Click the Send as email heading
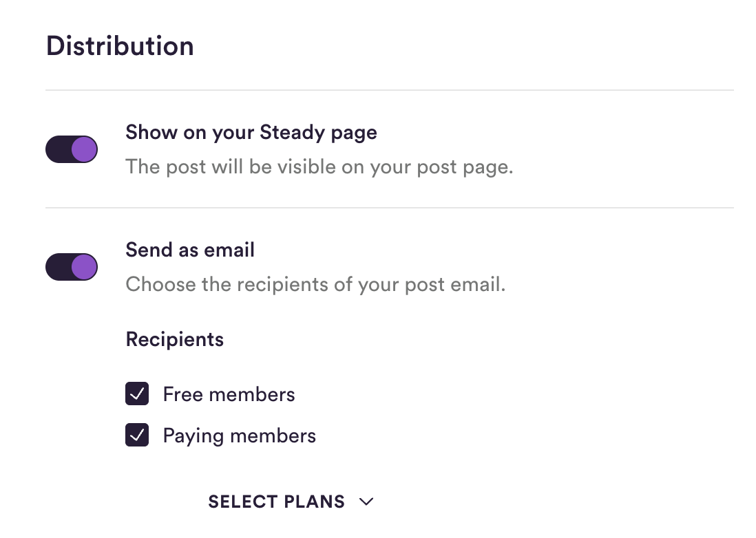 (x=190, y=250)
